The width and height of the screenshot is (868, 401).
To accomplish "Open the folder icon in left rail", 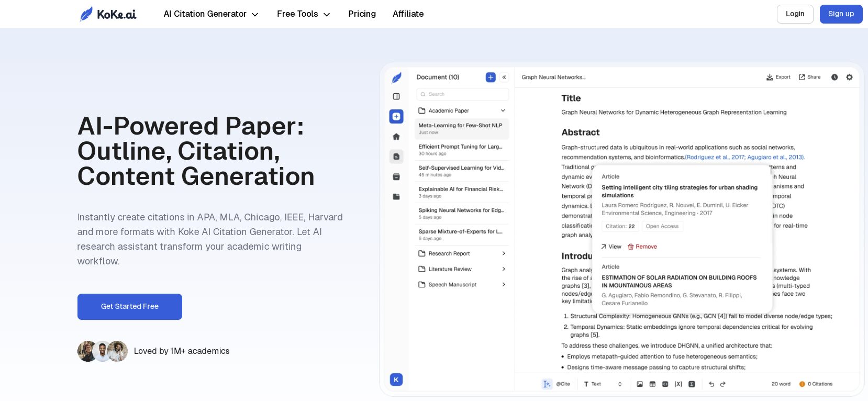I will tap(396, 197).
